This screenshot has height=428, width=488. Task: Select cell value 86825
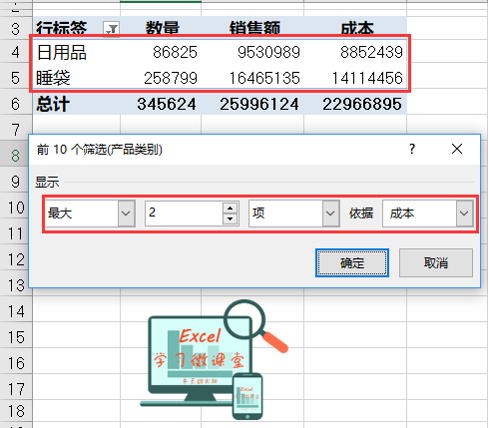161,52
